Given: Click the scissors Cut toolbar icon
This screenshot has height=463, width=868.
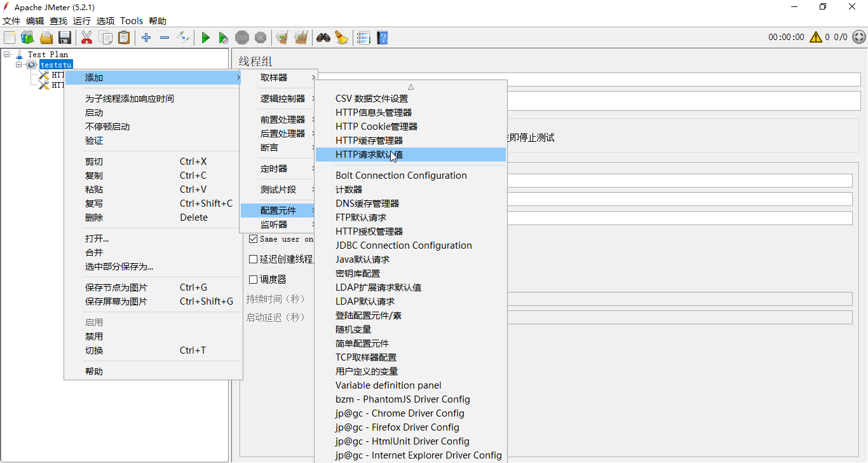Looking at the screenshot, I should click(x=87, y=38).
